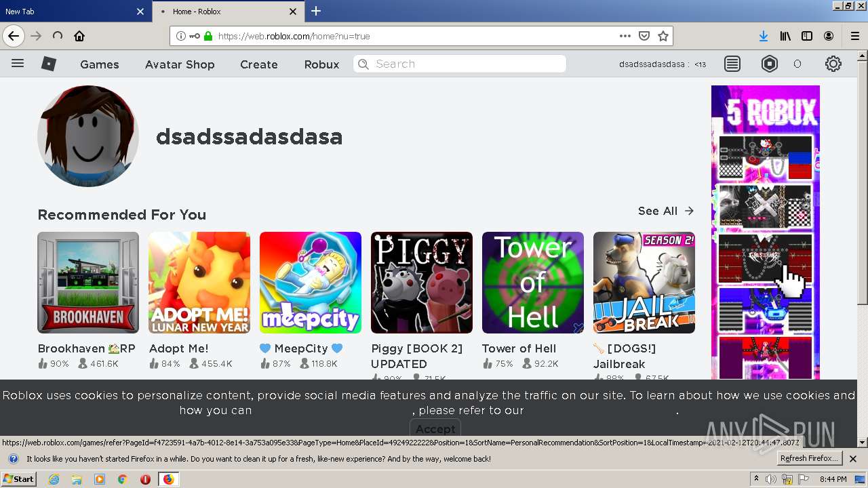
Task: Open the Brookhaven RP game thumbnail
Action: 88,283
